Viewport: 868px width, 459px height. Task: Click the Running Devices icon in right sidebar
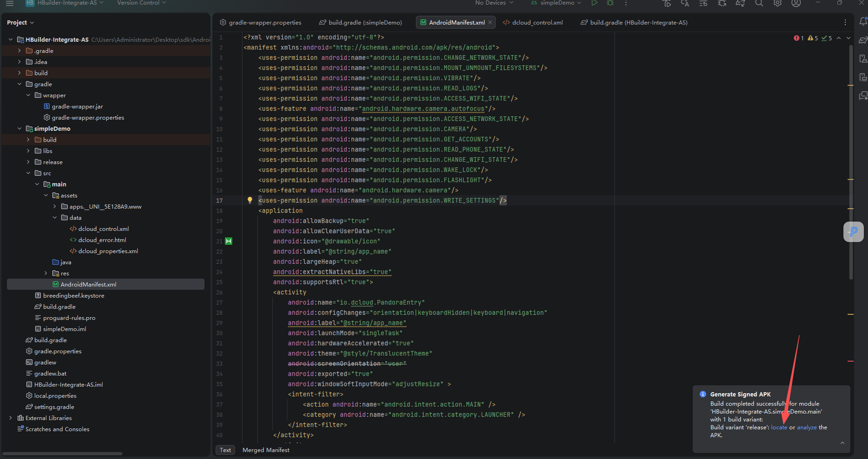863,77
